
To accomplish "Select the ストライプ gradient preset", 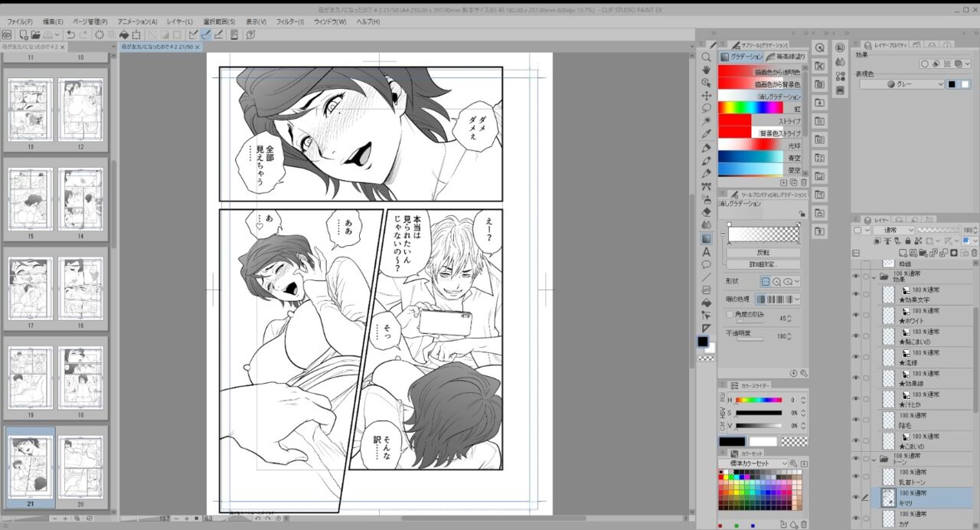I will coord(759,121).
